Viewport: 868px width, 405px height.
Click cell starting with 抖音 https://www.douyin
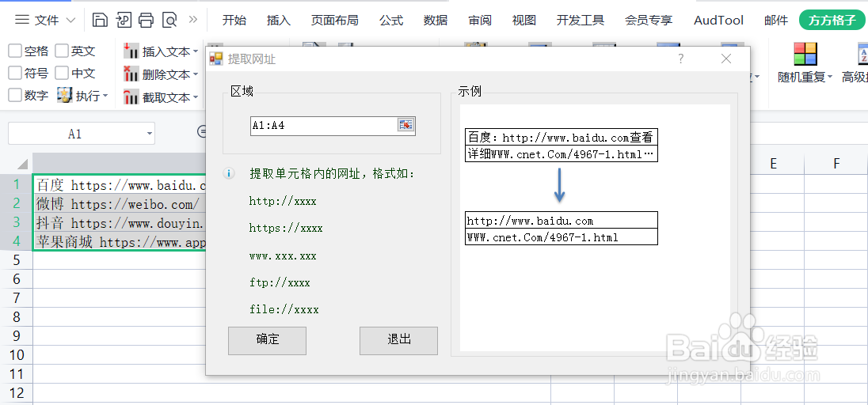(119, 222)
